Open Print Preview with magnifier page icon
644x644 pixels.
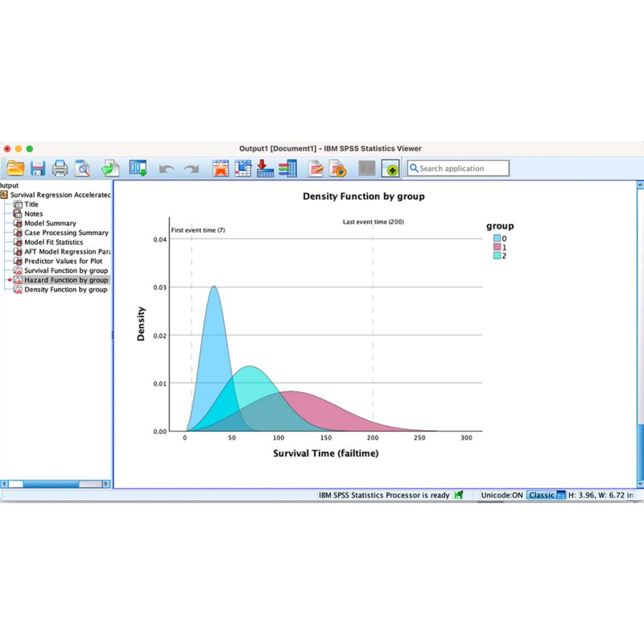coord(82,168)
